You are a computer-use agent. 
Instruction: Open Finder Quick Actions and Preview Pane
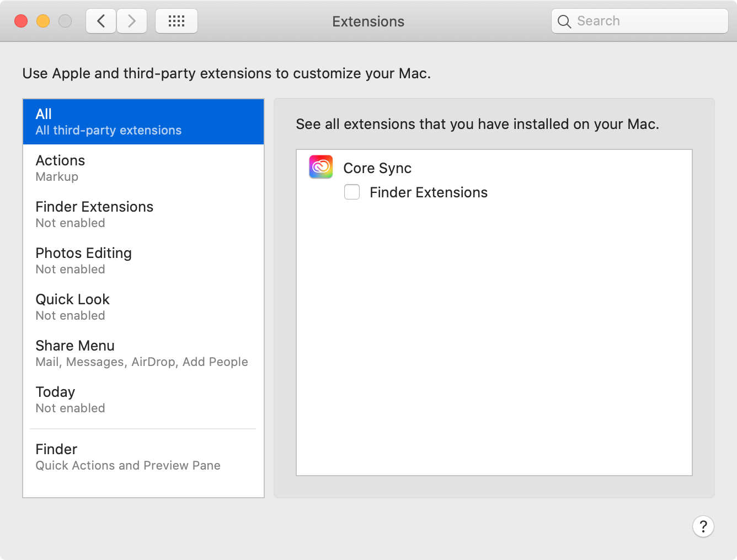(x=143, y=457)
